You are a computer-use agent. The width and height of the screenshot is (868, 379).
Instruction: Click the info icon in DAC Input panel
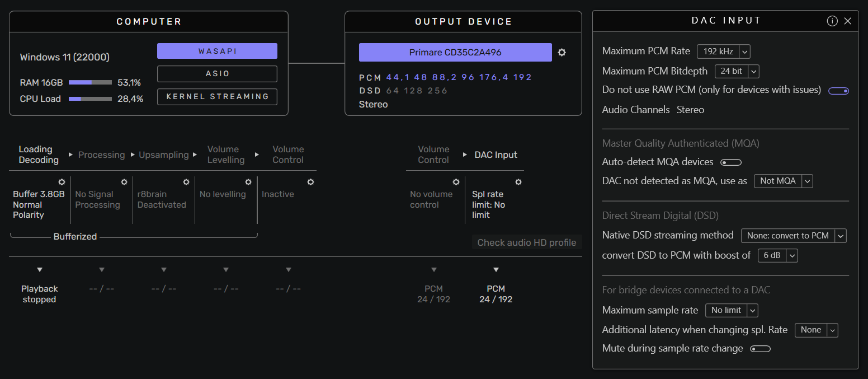click(x=832, y=21)
